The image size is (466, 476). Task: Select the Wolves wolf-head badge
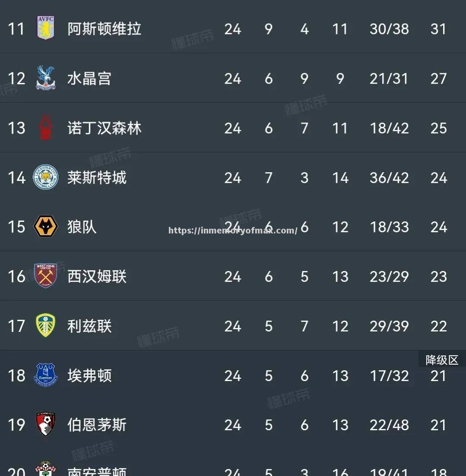pyautogui.click(x=45, y=227)
